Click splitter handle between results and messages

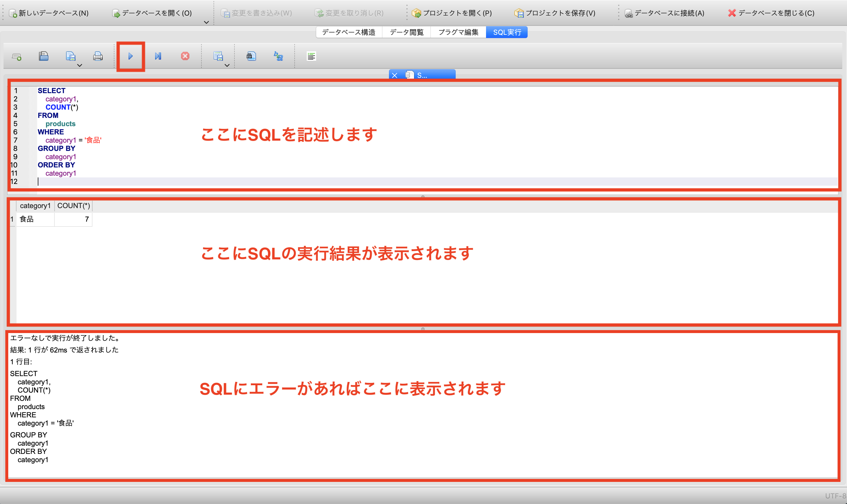point(423,329)
